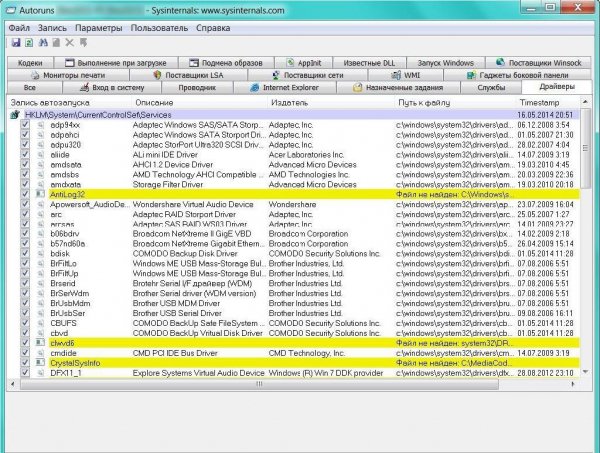Open the Пользователь menu

click(159, 28)
